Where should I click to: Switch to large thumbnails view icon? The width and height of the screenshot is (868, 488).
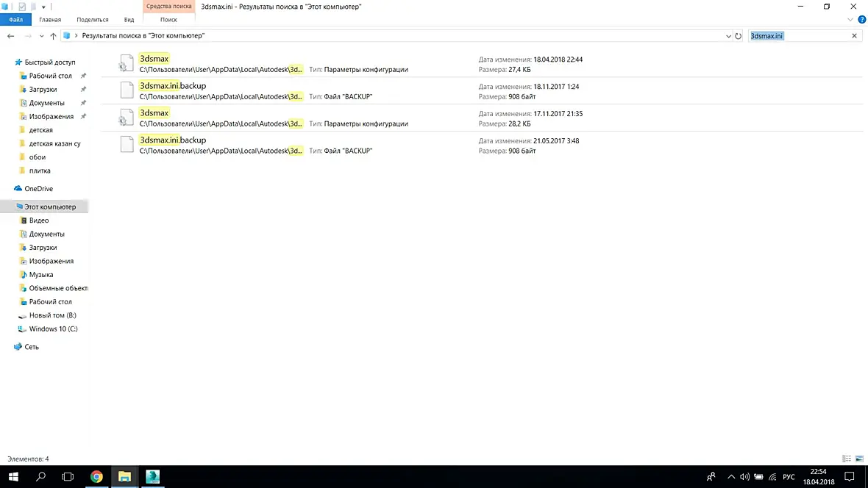coord(859,459)
